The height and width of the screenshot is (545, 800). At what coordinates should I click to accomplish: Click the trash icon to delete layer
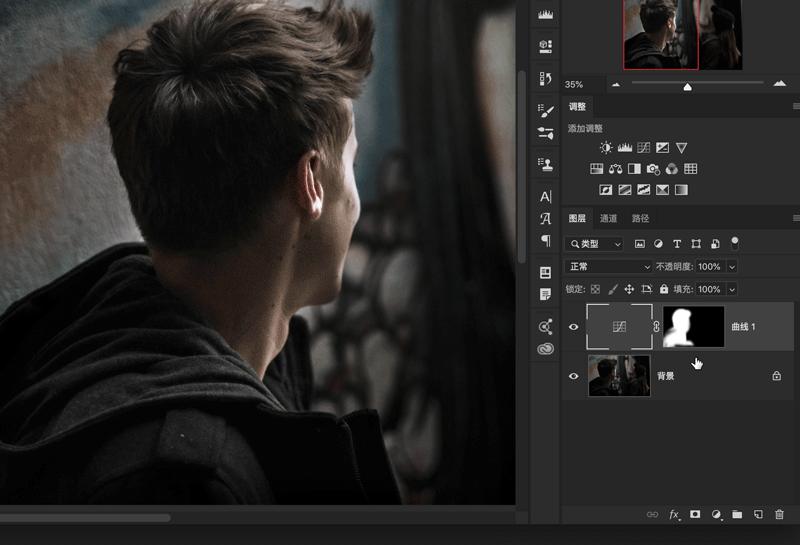[779, 514]
